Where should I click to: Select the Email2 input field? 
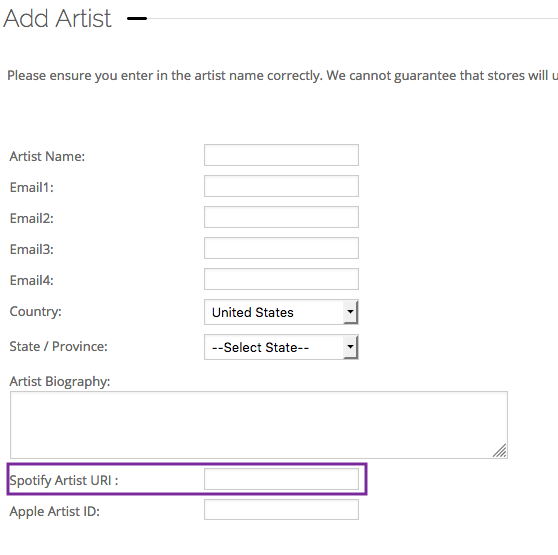coord(281,217)
